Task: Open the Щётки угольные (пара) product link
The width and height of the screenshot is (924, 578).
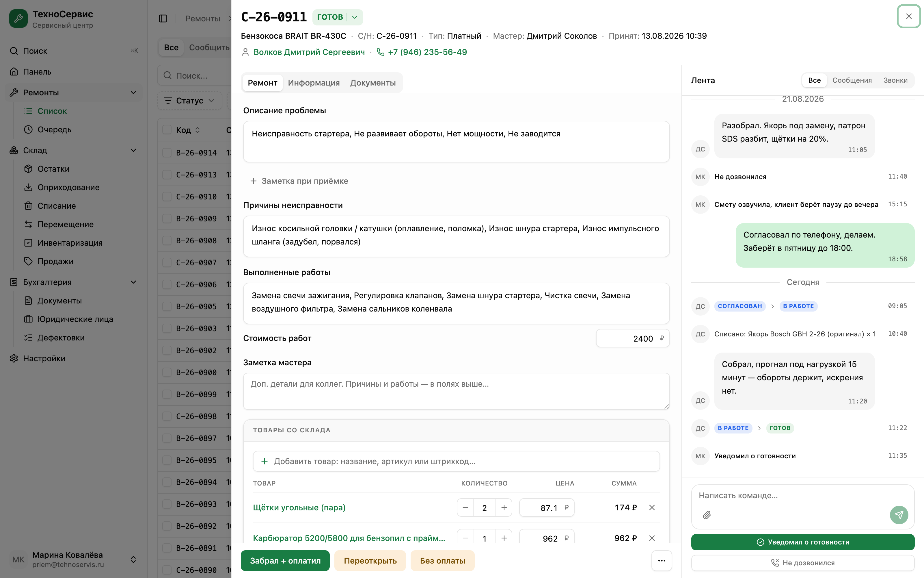Action: [299, 507]
